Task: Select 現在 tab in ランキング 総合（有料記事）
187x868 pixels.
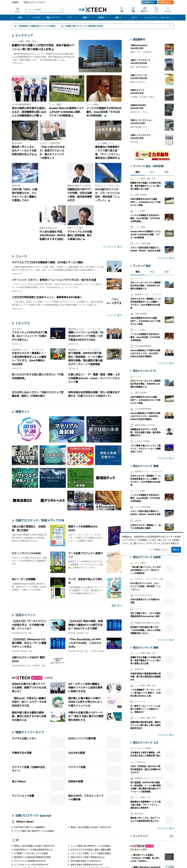Action: pyautogui.click(x=138, y=172)
